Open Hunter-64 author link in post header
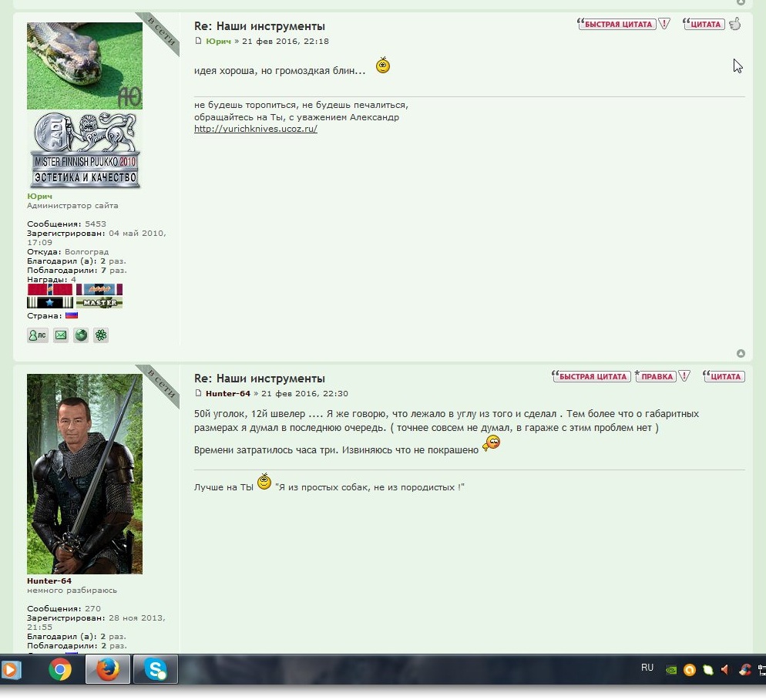The image size is (766, 700). coord(227,393)
